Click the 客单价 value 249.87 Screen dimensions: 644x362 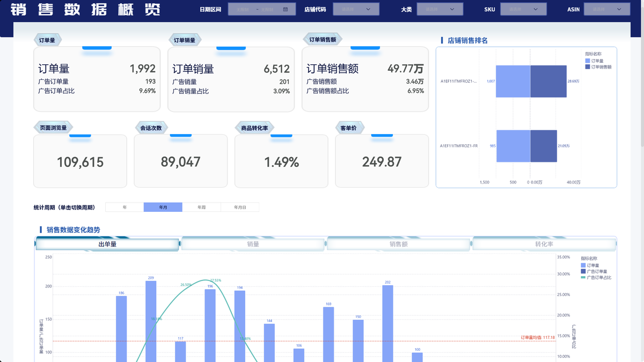[x=382, y=162]
